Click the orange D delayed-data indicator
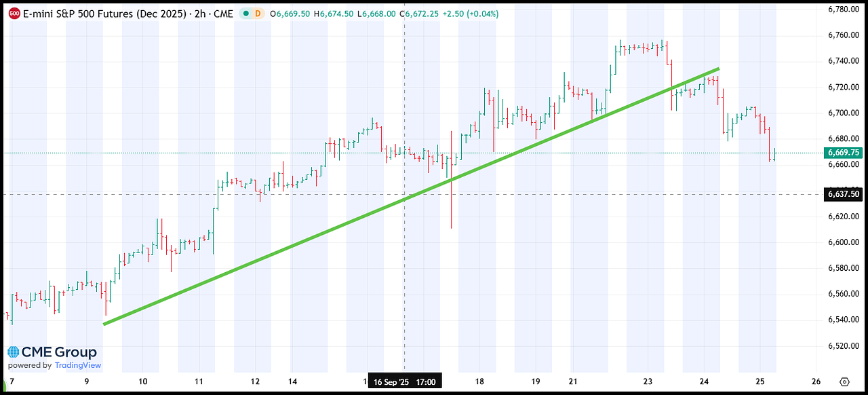 [258, 14]
